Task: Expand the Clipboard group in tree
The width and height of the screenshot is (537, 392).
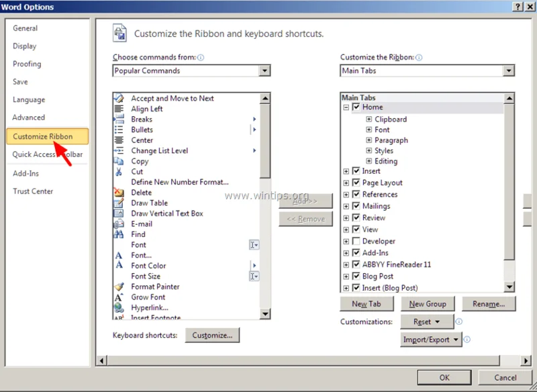Action: 369,119
